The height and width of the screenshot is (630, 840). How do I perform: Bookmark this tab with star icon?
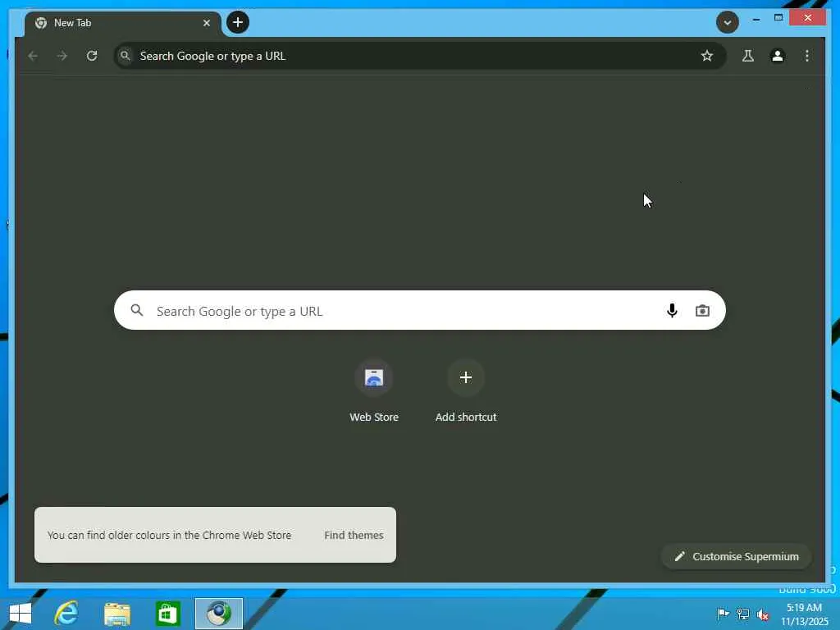pyautogui.click(x=707, y=56)
